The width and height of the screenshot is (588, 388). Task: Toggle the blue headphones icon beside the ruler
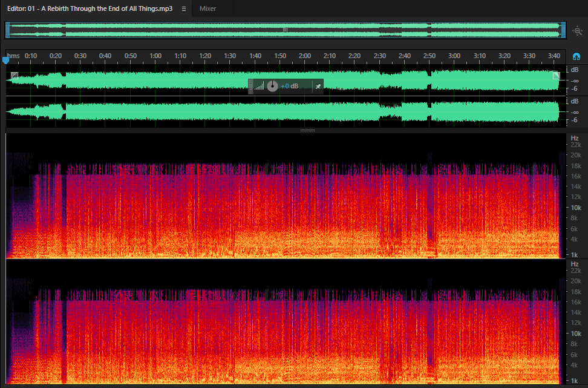click(x=577, y=57)
